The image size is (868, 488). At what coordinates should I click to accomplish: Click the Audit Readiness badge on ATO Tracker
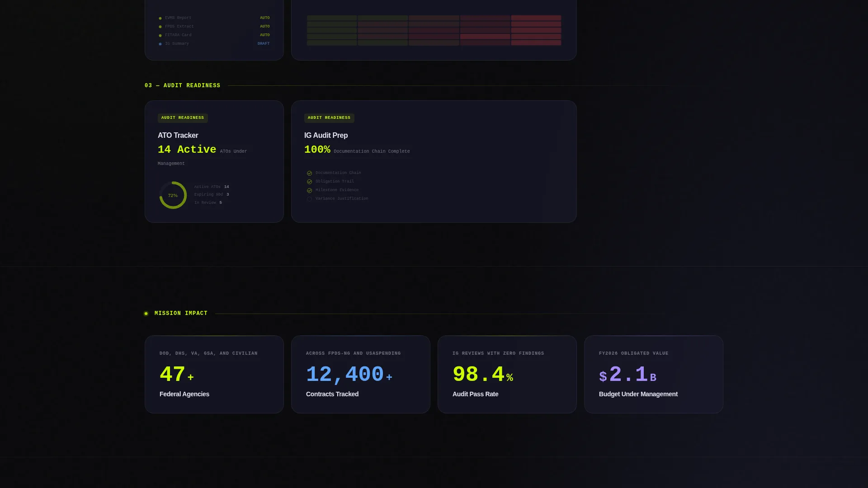183,118
